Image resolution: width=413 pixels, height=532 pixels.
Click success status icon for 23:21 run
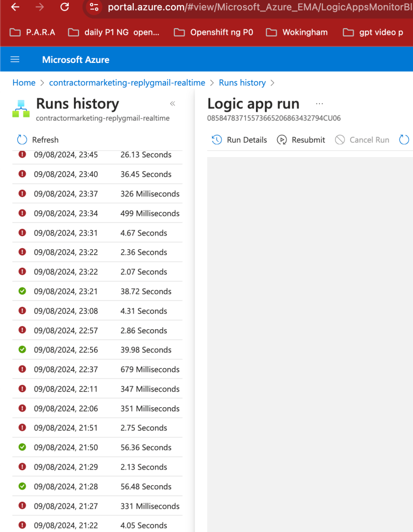click(x=22, y=291)
